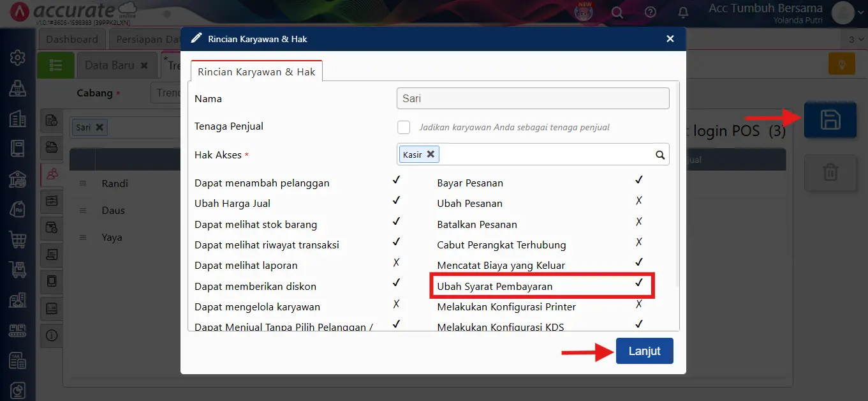The width and height of the screenshot is (868, 401).
Task: Toggle the Dapat melihat laporan permission
Action: [x=396, y=266]
